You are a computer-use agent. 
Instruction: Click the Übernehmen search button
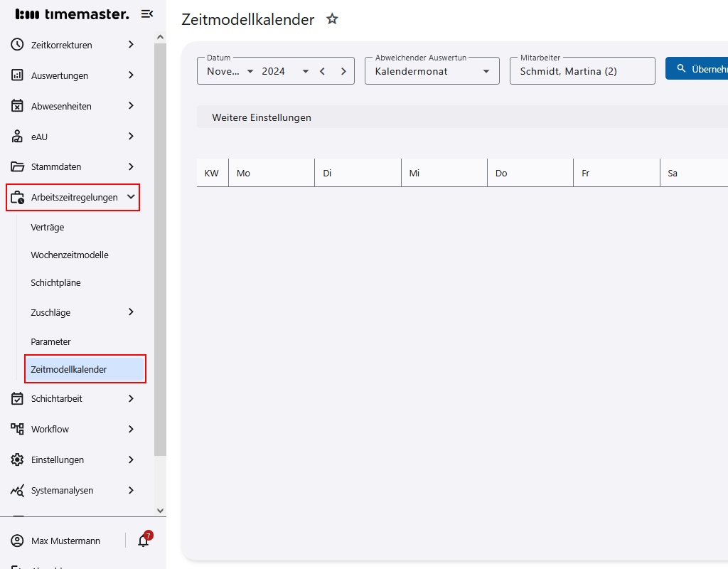[700, 68]
